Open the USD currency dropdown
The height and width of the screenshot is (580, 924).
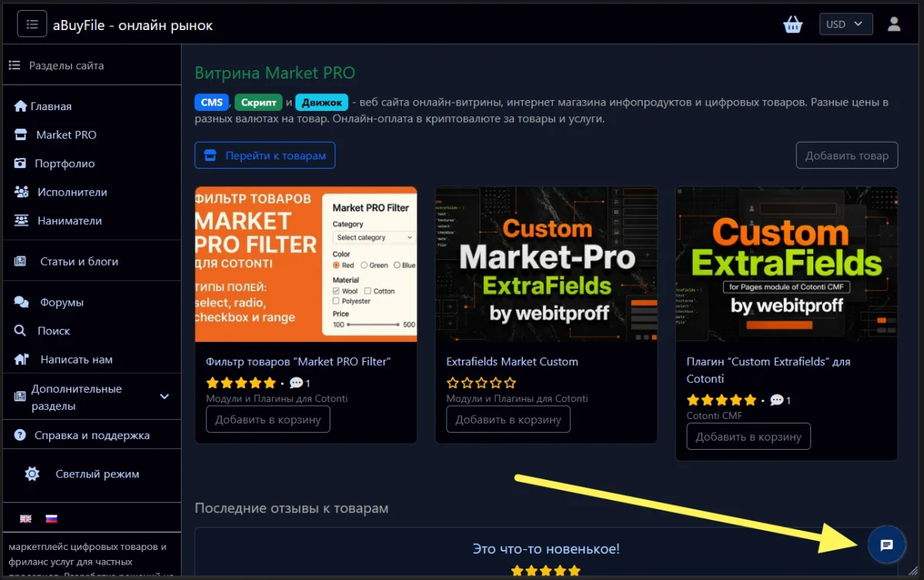pyautogui.click(x=845, y=24)
